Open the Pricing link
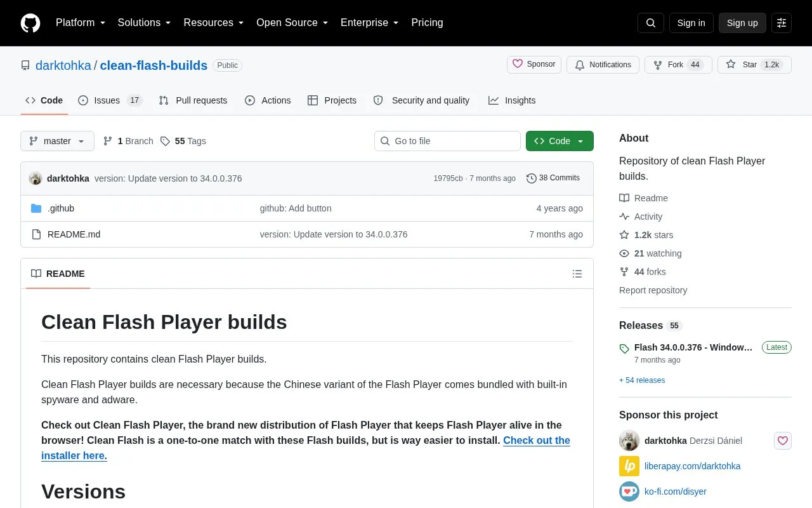 click(427, 23)
